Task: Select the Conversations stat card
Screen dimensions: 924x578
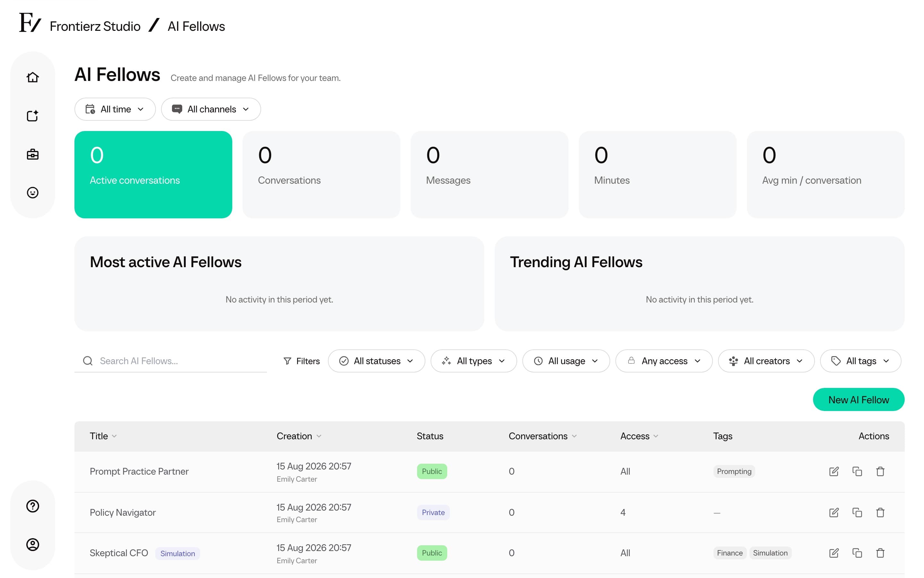Action: point(321,175)
